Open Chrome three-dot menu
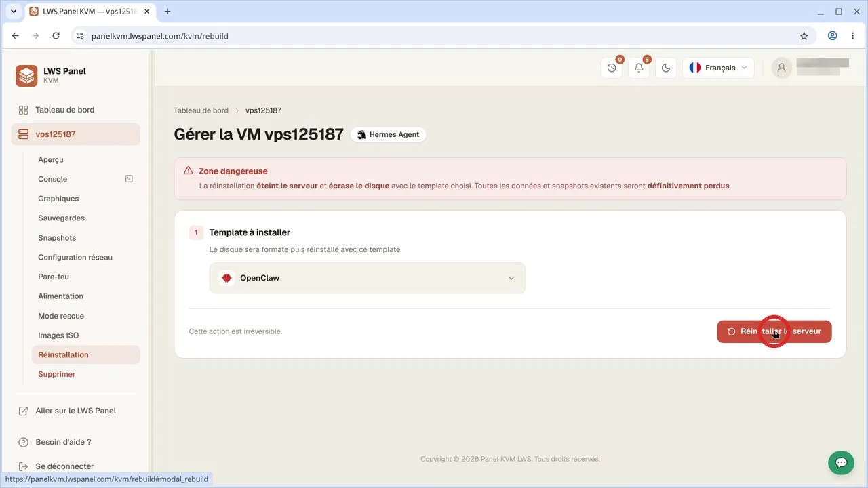 coord(852,36)
